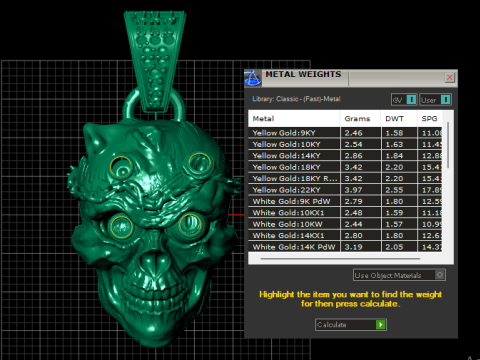Select the skull pendant model in viewport
Image resolution: width=480 pixels, height=360 pixels.
pyautogui.click(x=153, y=233)
